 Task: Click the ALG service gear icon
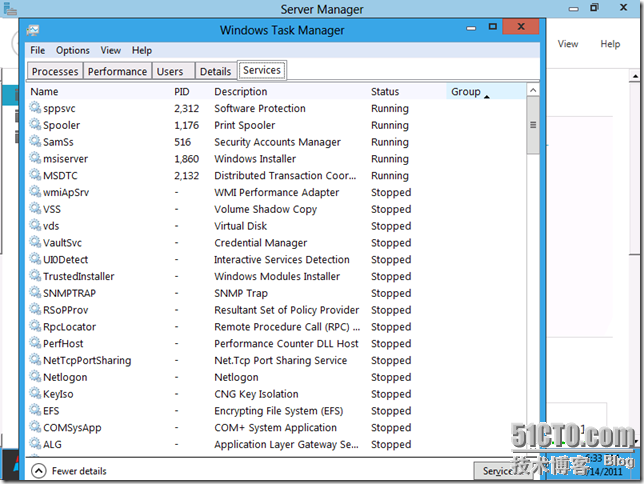[35, 445]
